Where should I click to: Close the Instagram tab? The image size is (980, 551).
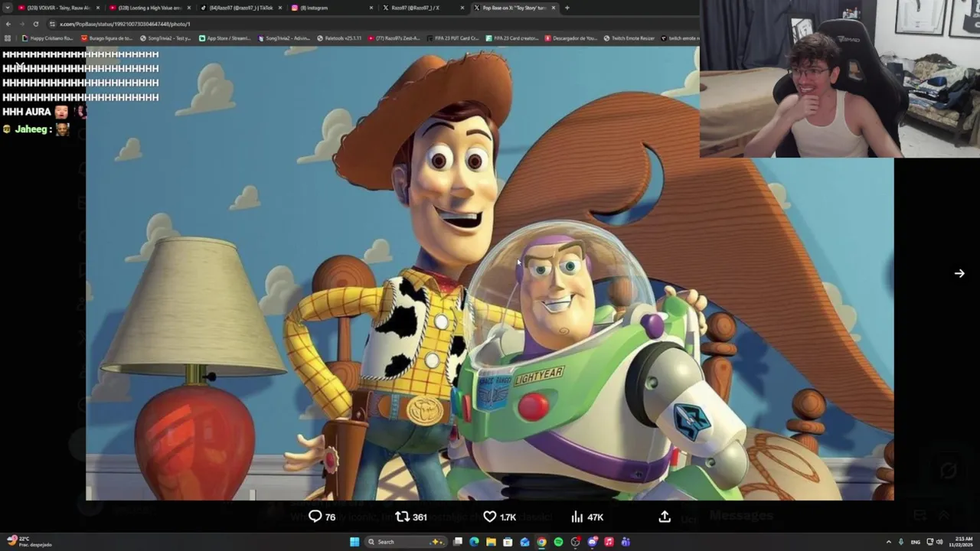371,8
